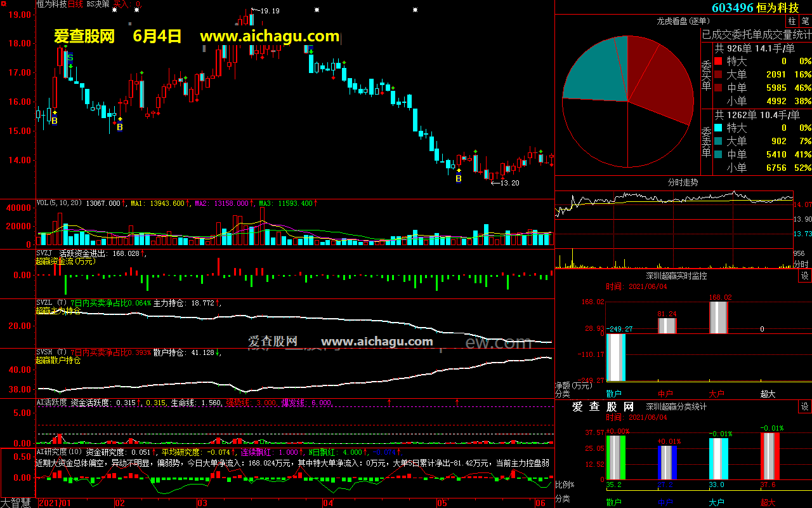Click the MA1: 13943.600 volume value
Image resolution: width=812 pixels, height=508 pixels.
(x=158, y=203)
